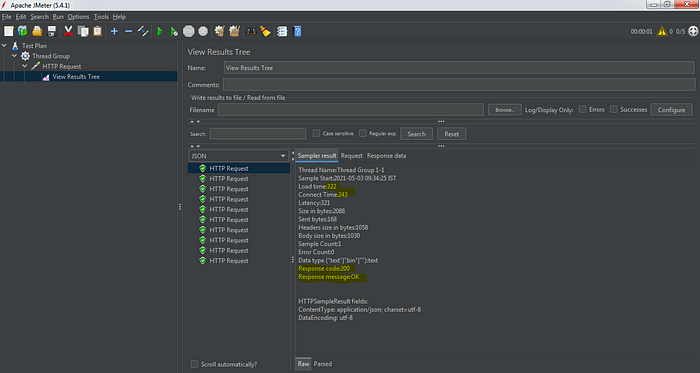Copy the selected element using toolbar
Screen dimensions: 700x373
[x=83, y=31]
